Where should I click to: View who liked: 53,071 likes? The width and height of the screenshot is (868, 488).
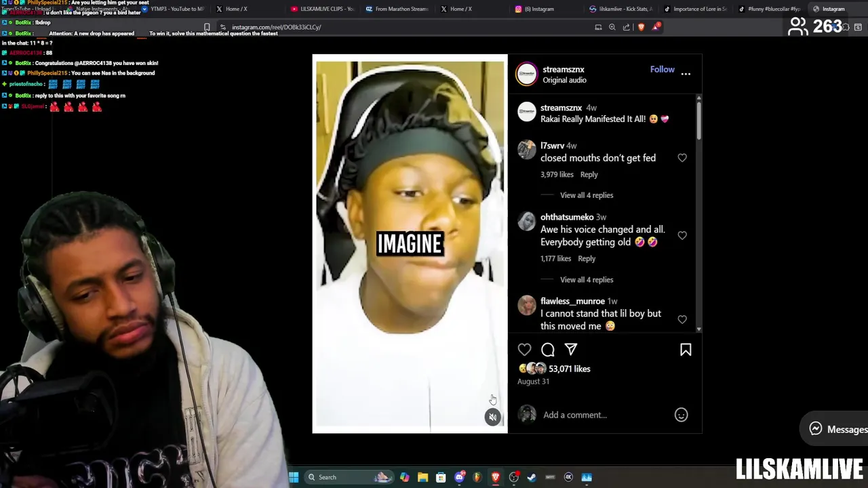click(x=570, y=369)
